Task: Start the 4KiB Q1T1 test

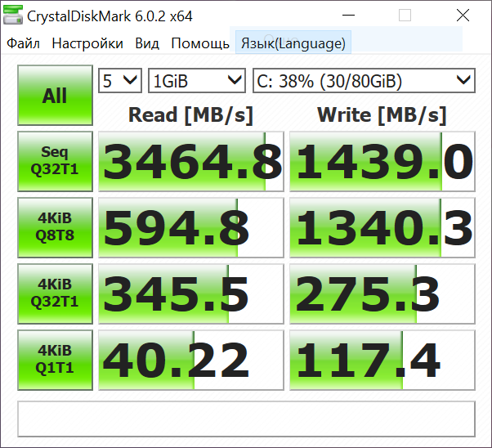Action: (56, 360)
